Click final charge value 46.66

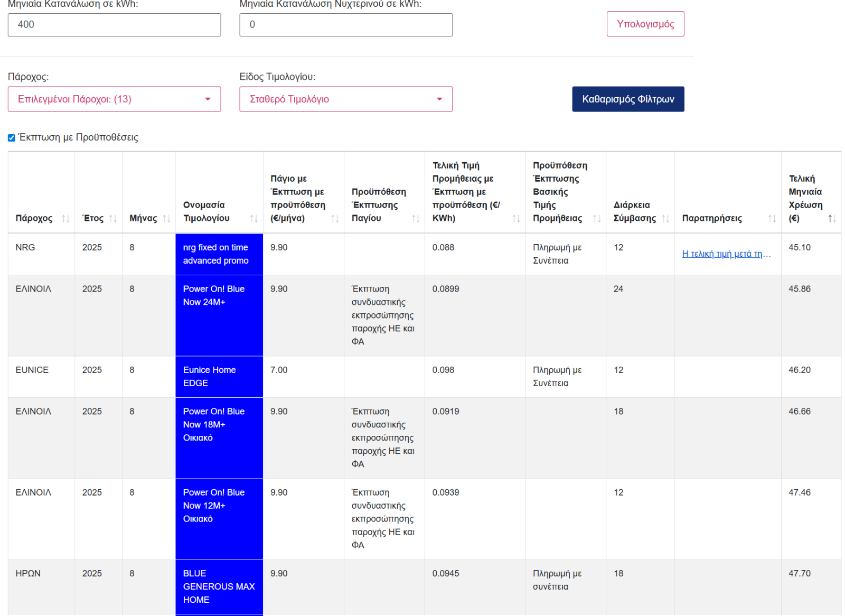click(x=800, y=412)
